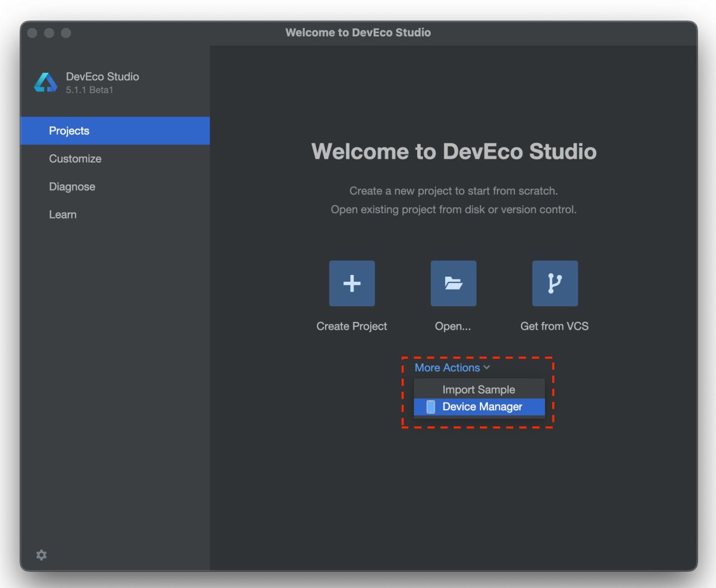Open settings via the gear icon
This screenshot has height=588, width=716.
[x=41, y=555]
